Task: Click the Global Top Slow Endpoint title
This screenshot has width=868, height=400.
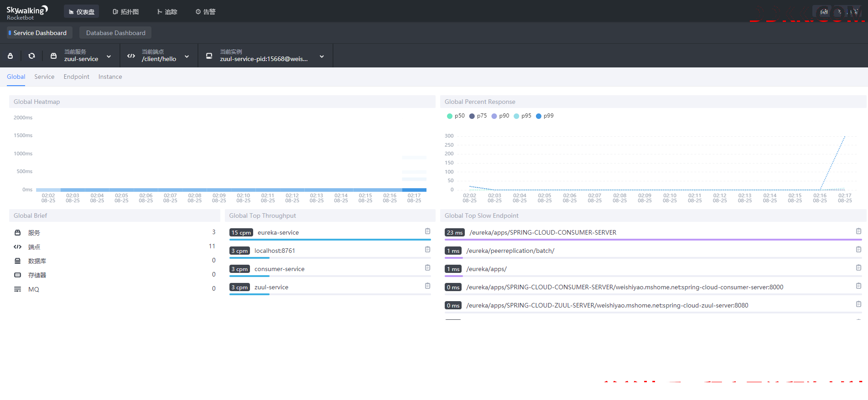Action: pos(481,215)
